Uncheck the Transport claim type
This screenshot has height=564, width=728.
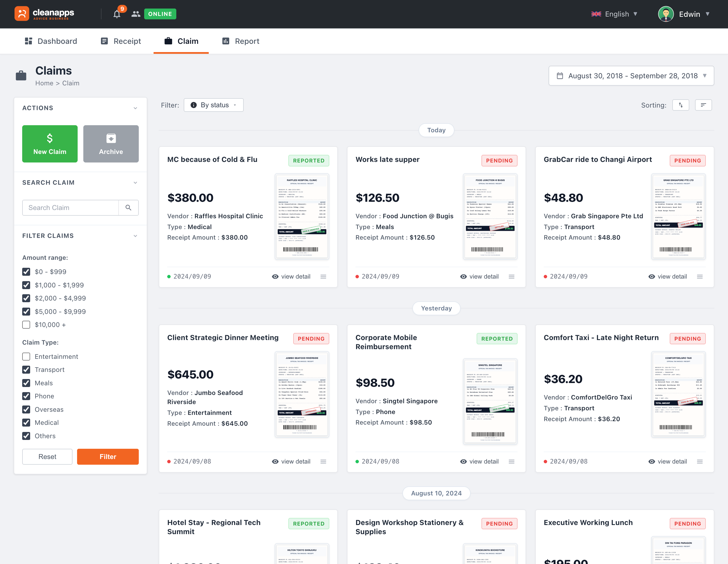26,370
